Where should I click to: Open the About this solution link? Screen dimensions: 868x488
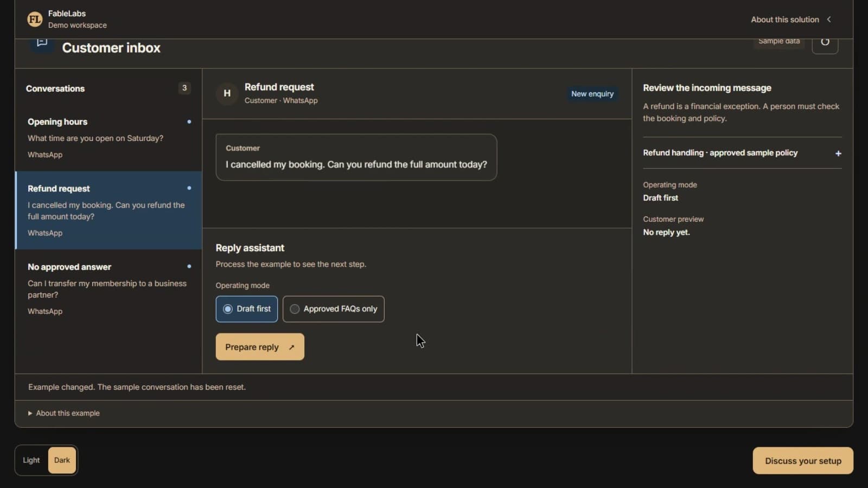(784, 20)
